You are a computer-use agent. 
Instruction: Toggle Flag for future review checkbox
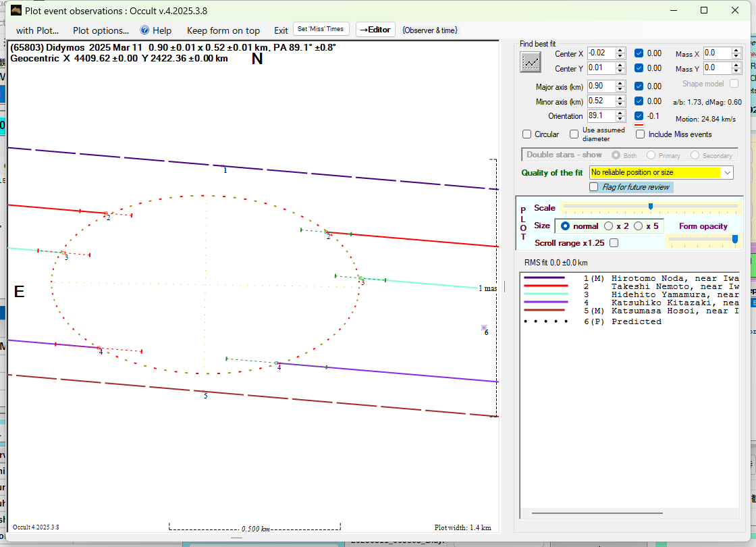click(x=594, y=187)
